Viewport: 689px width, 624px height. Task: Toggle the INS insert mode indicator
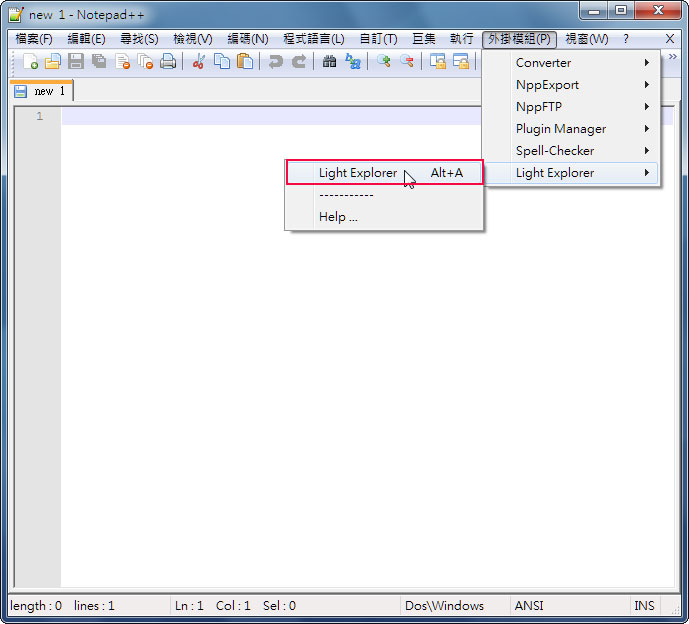click(x=645, y=606)
